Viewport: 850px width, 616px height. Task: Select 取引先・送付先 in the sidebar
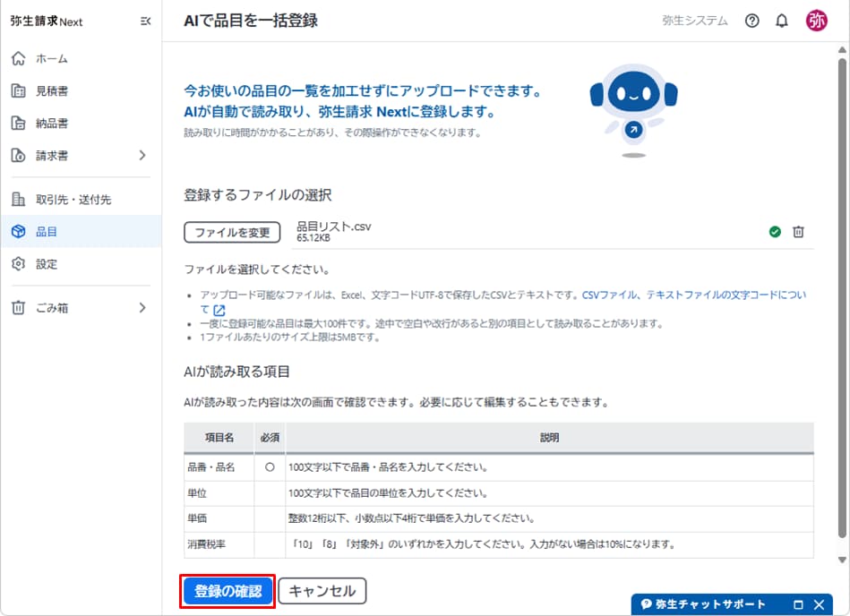tap(73, 200)
